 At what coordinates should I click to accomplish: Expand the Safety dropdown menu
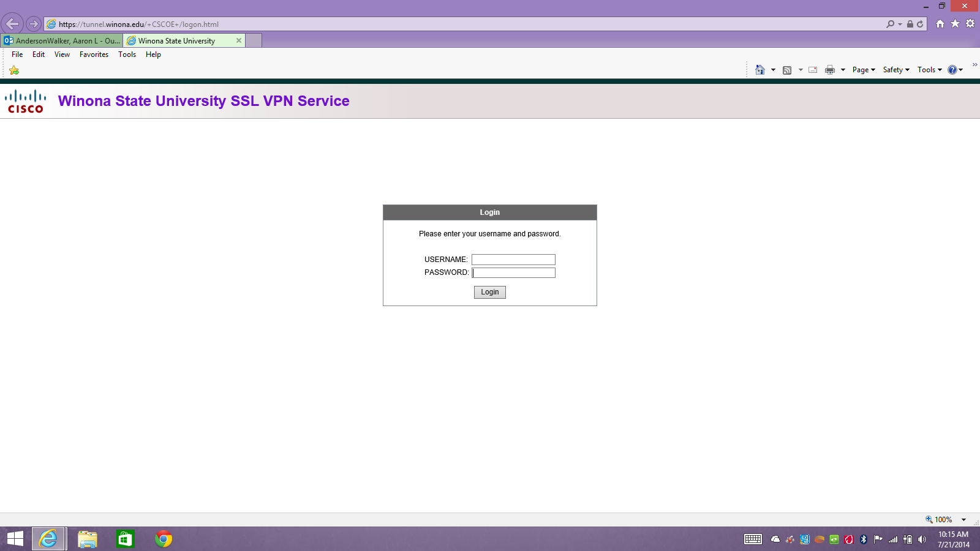pyautogui.click(x=896, y=70)
